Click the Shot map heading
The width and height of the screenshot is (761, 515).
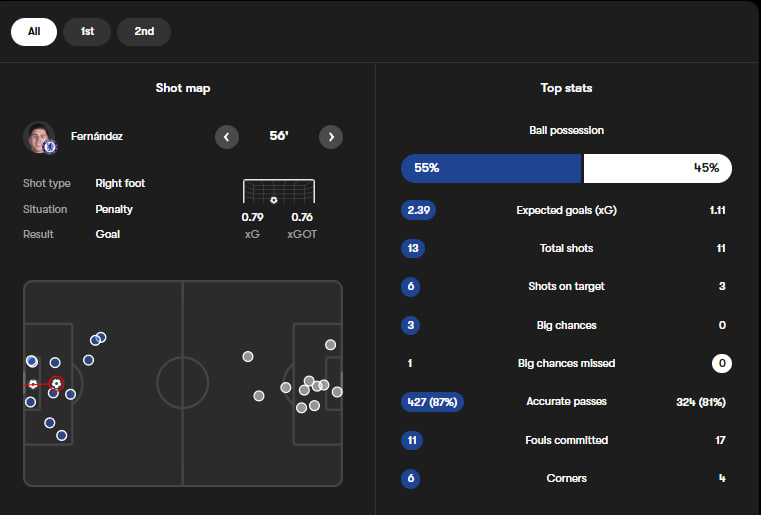[x=183, y=88]
